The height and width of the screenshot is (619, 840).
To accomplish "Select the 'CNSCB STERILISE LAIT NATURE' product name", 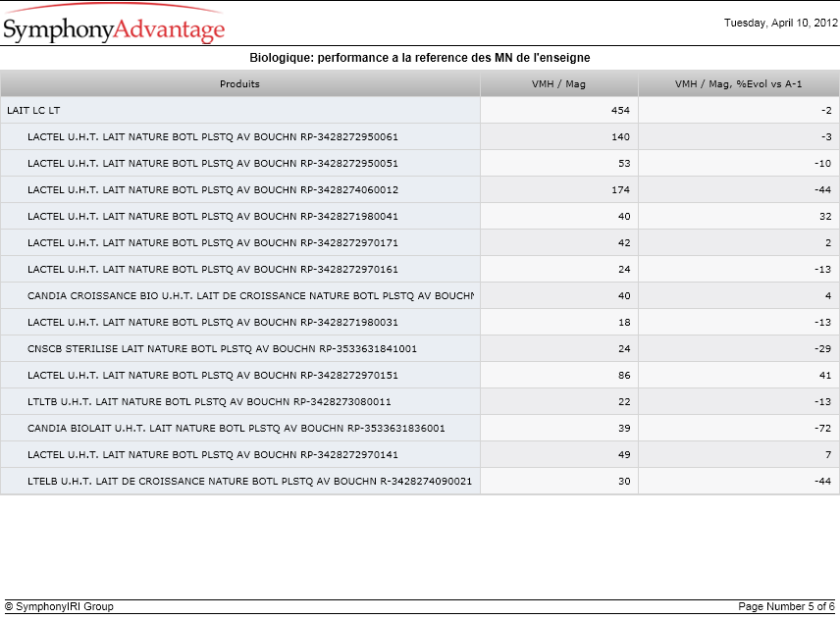I will pyautogui.click(x=222, y=349).
